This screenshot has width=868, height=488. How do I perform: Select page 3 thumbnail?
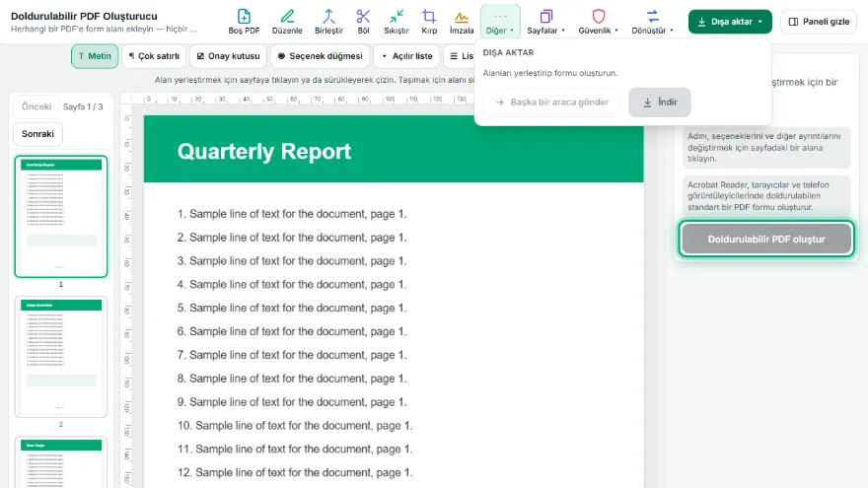pyautogui.click(x=61, y=462)
